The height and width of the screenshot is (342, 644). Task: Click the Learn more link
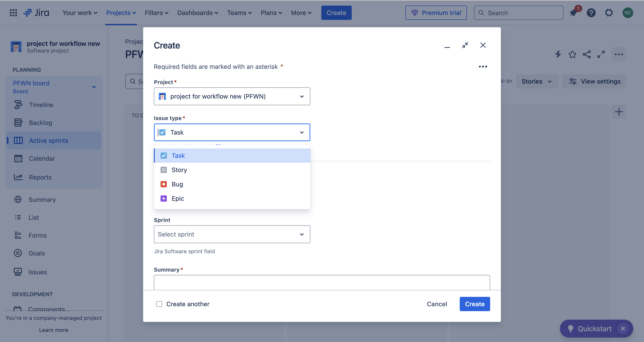tap(53, 330)
